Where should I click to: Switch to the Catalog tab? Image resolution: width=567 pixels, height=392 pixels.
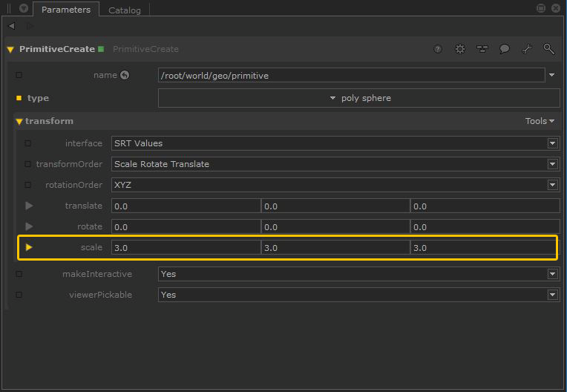[124, 10]
